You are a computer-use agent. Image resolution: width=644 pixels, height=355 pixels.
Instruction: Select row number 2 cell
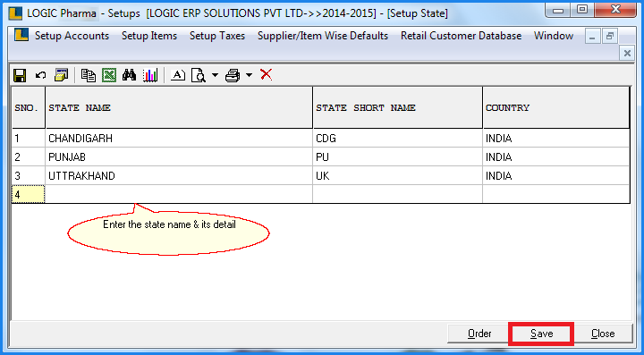tap(29, 157)
